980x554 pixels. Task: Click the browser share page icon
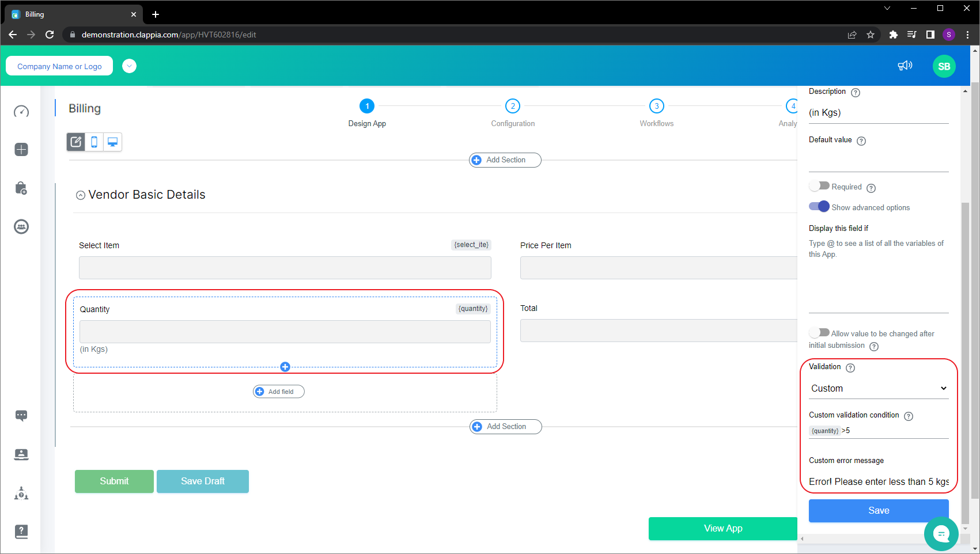tap(852, 35)
